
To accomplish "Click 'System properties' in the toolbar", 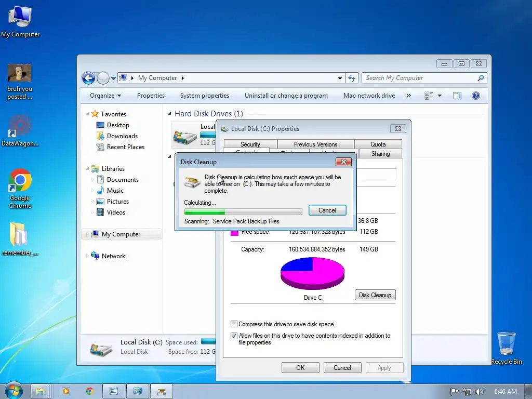I will pos(205,96).
